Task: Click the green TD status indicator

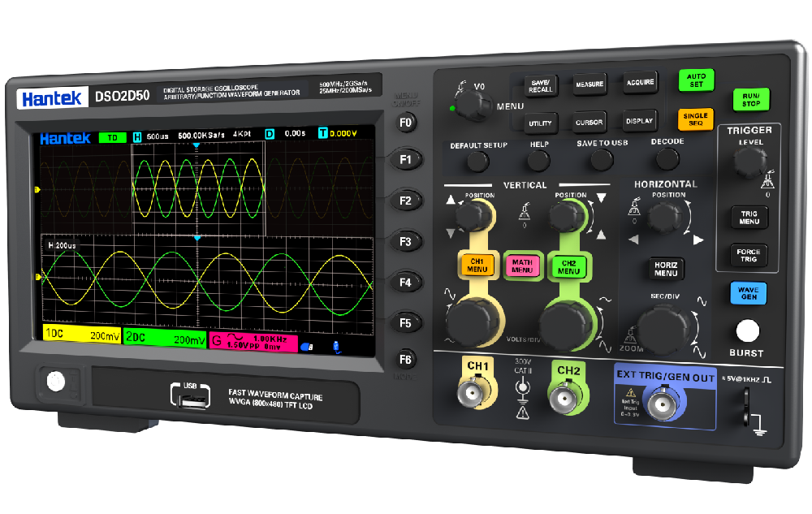Action: (112, 138)
